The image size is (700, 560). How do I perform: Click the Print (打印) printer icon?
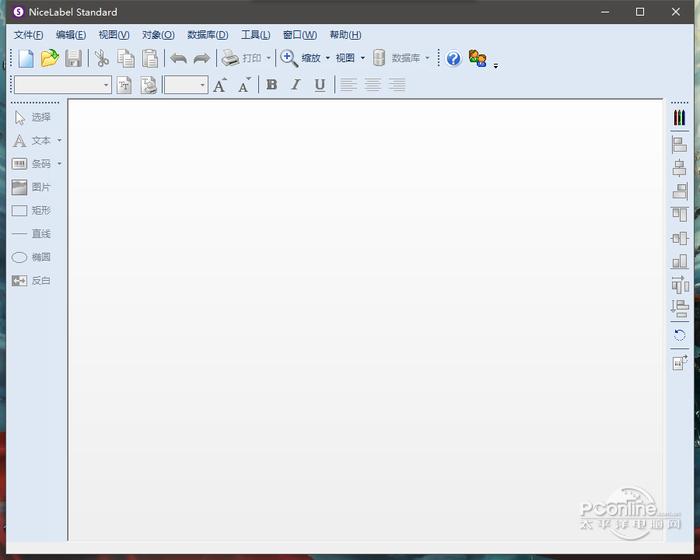(x=230, y=58)
